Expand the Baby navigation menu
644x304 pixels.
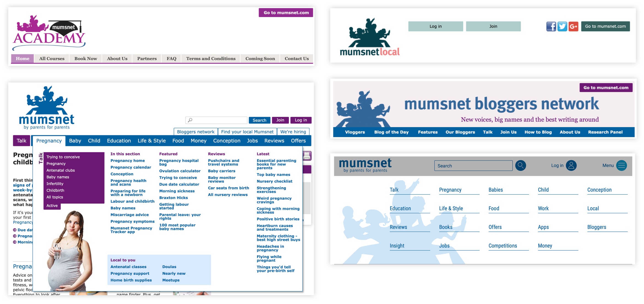(x=75, y=141)
